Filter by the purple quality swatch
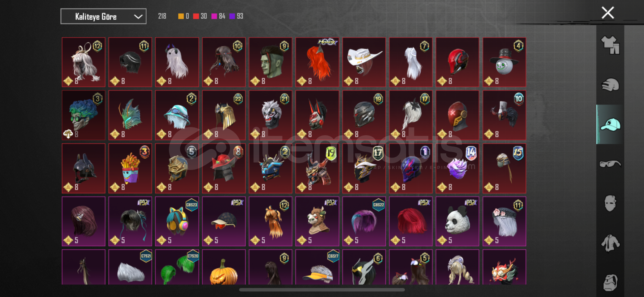This screenshot has width=644, height=297. 232,16
